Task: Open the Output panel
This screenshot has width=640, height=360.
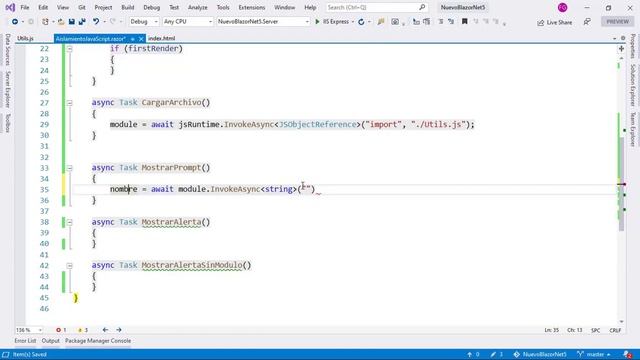Action: (51, 341)
